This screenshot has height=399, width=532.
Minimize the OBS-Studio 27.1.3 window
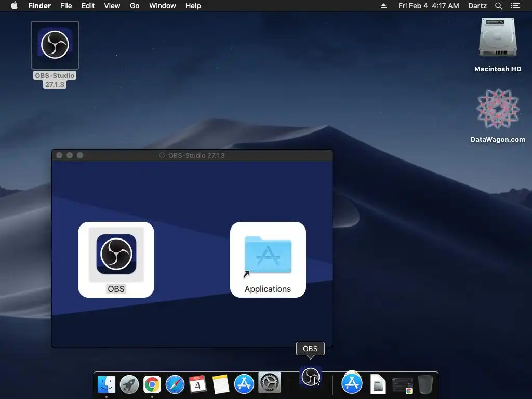70,155
